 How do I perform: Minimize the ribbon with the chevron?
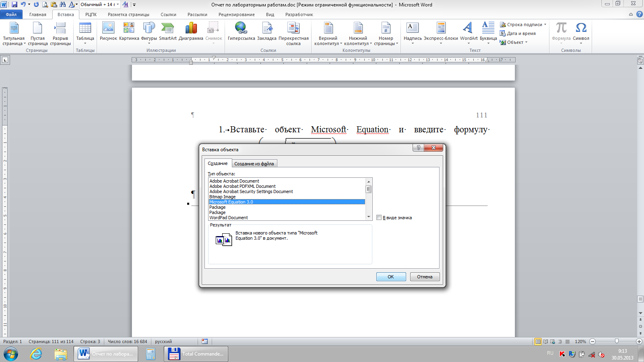pos(631,14)
